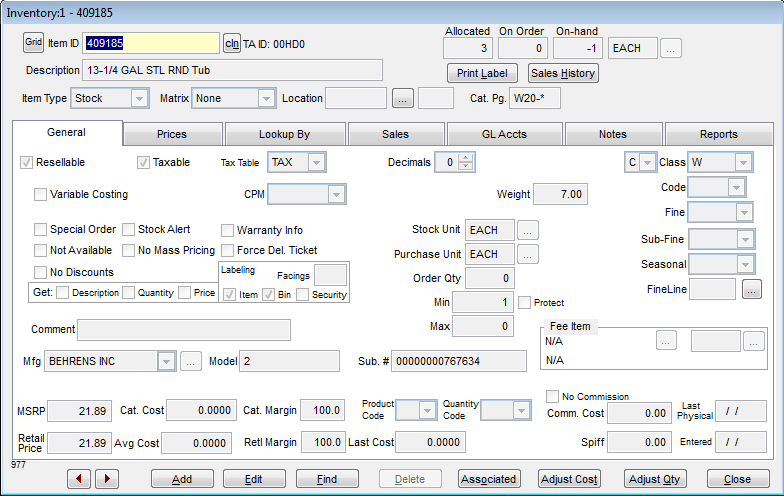Screen dimensions: 784x496
Task: Open the Product Code dropdown
Action: click(427, 410)
